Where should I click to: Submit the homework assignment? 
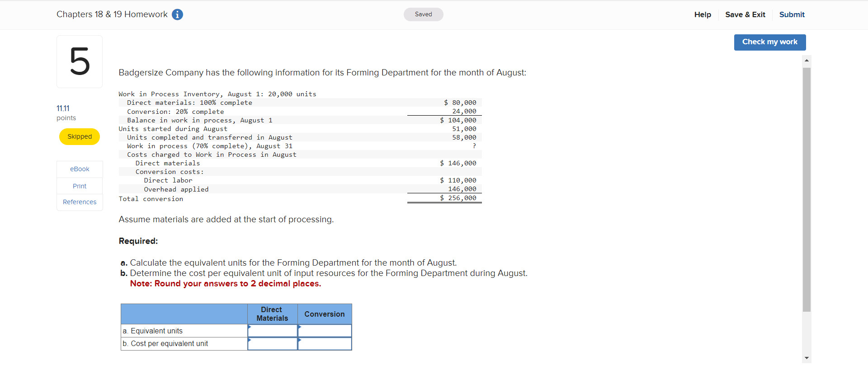[792, 14]
